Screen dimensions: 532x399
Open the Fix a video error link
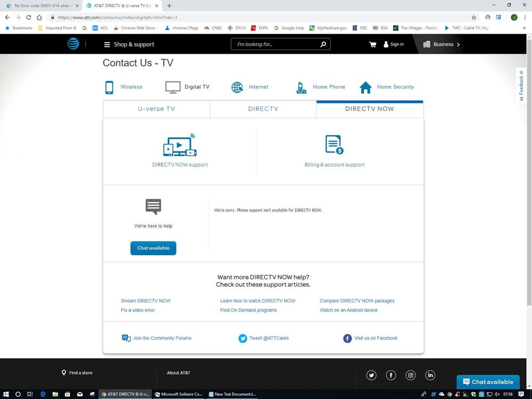click(x=137, y=310)
